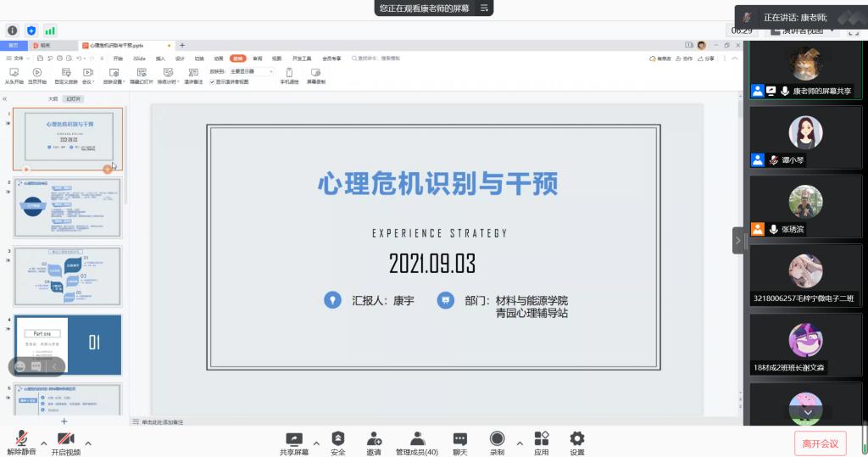Unmute the microphone with 解除静音
Image resolution: width=868 pixels, height=457 pixels.
[21, 442]
